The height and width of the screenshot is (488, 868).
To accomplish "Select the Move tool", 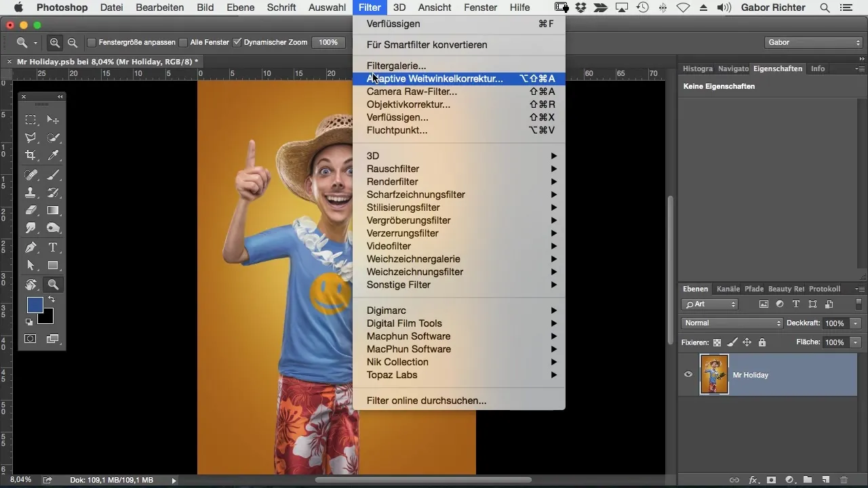I will pos(53,120).
